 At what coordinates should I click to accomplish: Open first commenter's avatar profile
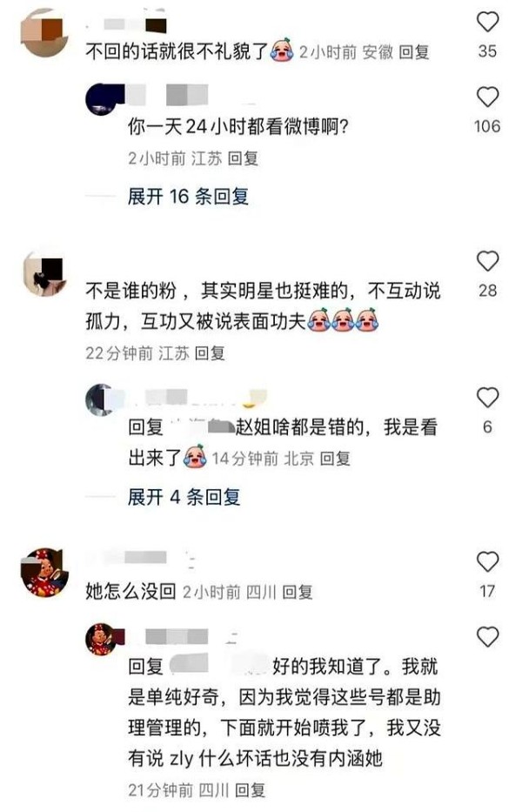(44, 34)
